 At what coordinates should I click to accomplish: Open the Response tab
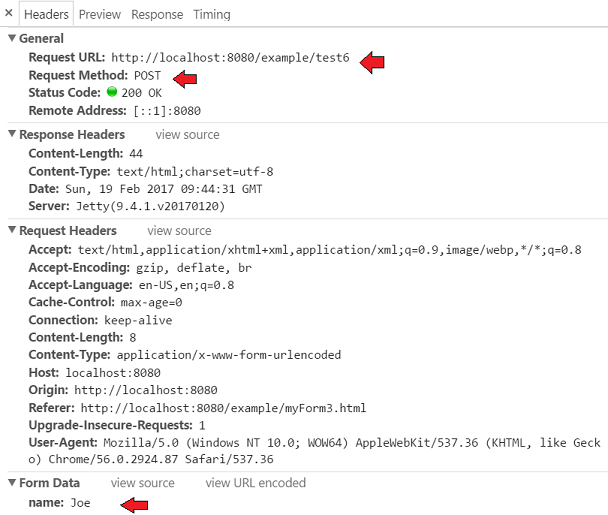point(157,14)
